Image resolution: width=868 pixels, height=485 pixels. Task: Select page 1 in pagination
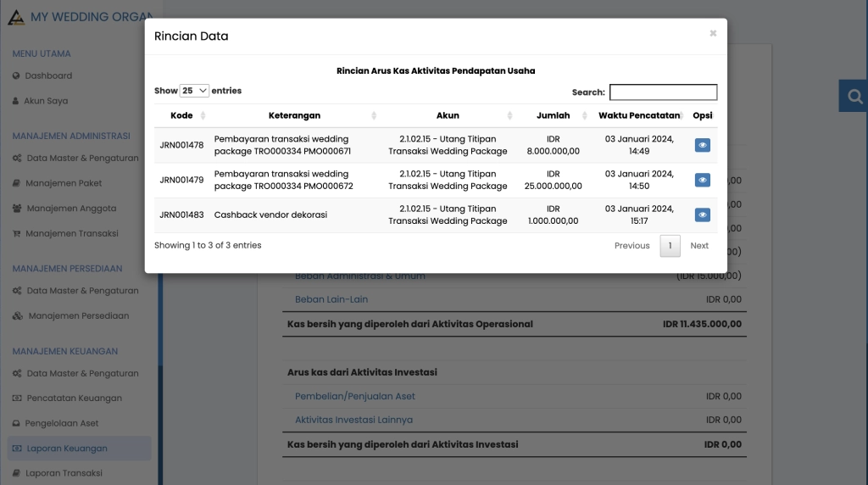670,246
